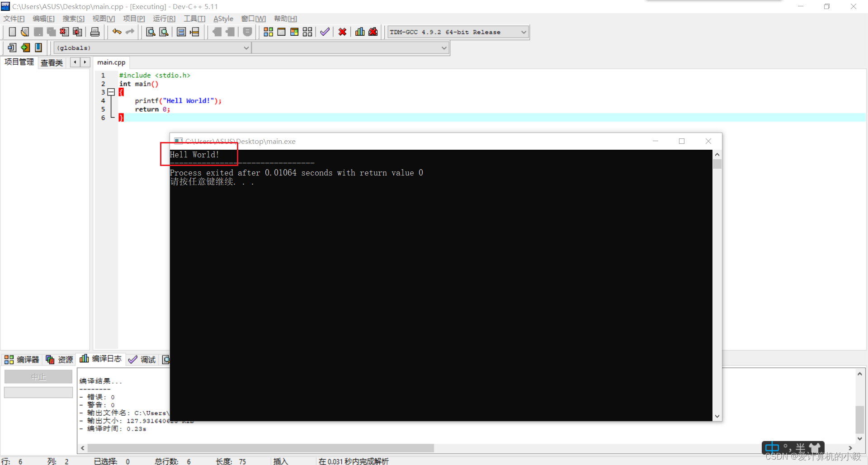Open the 编译日志 bottom tab
The height and width of the screenshot is (465, 868).
tap(100, 359)
